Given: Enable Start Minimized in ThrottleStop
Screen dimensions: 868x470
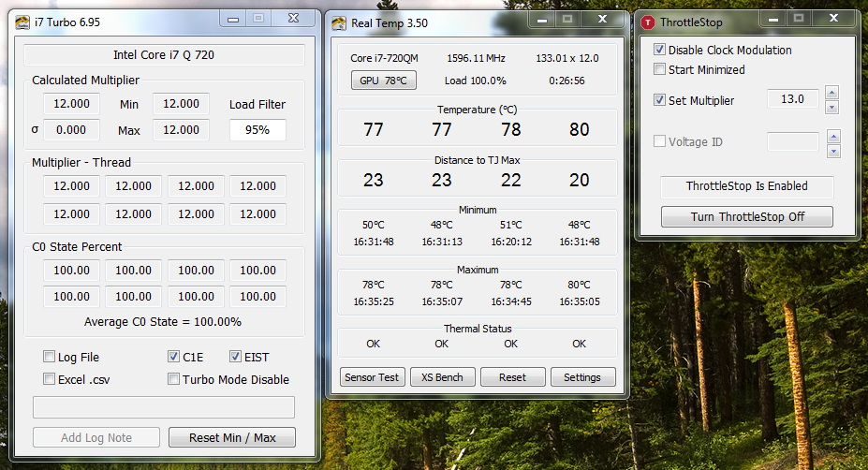Looking at the screenshot, I should coord(659,69).
